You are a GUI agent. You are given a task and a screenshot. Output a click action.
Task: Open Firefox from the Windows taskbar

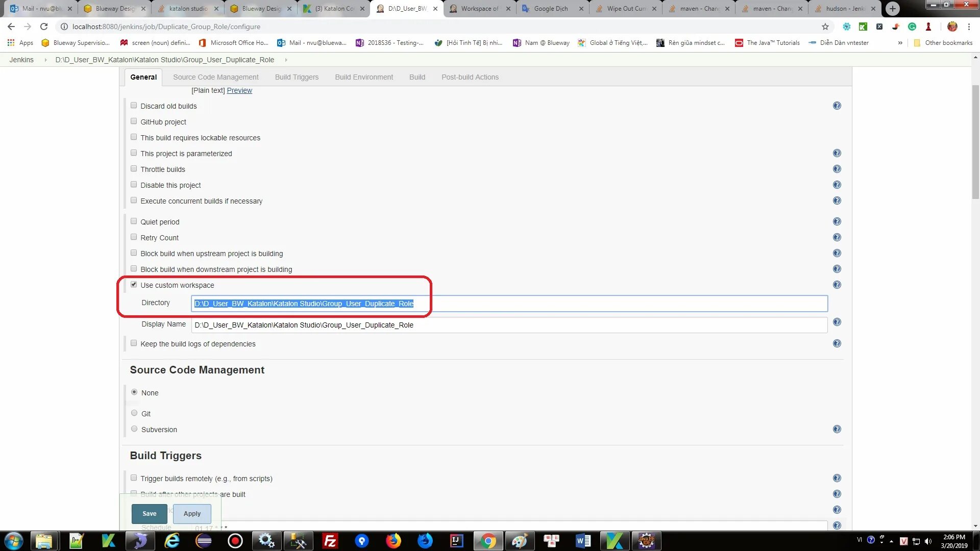coord(393,541)
